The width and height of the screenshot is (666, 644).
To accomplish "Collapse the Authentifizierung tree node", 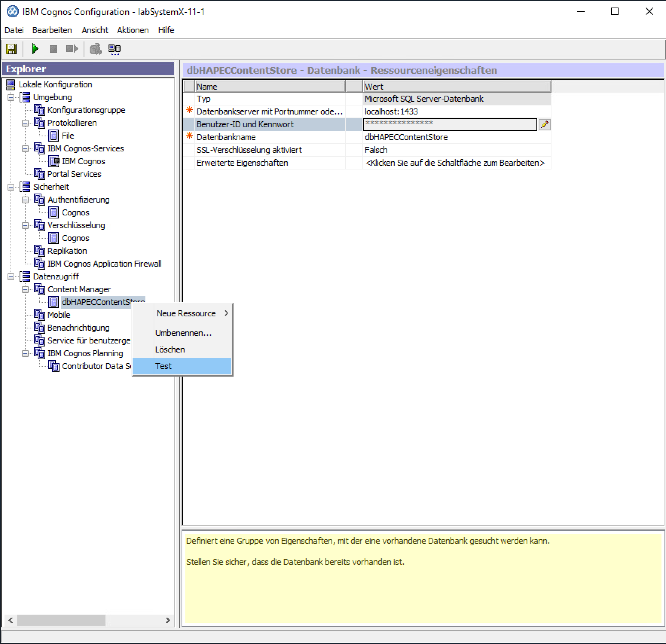I will [x=25, y=200].
